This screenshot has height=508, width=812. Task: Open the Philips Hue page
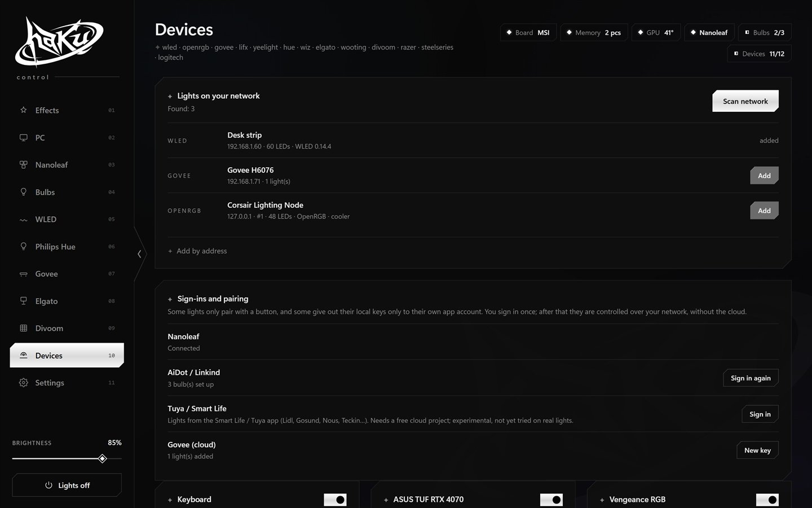[67, 247]
